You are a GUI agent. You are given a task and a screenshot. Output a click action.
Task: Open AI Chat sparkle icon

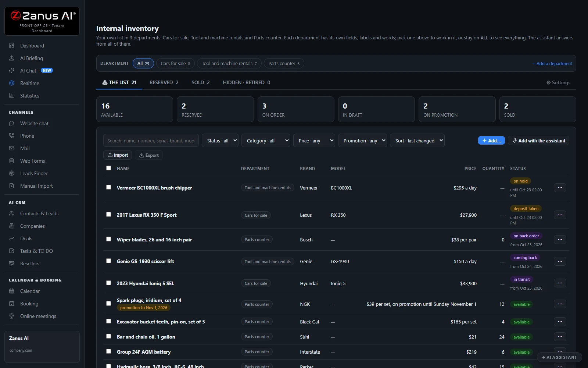(12, 71)
